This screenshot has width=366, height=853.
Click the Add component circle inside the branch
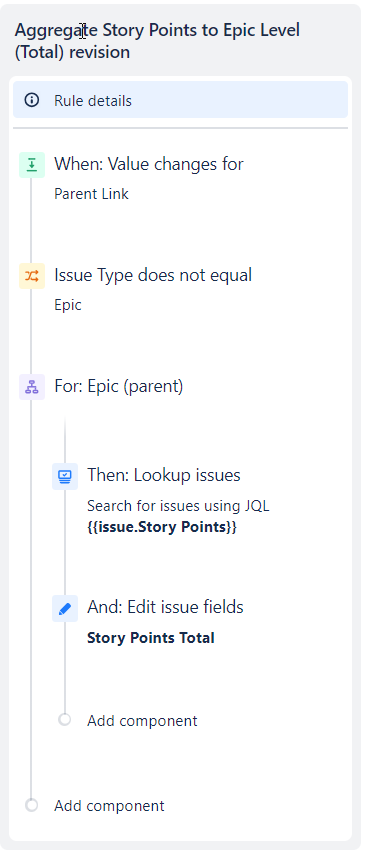(x=65, y=720)
